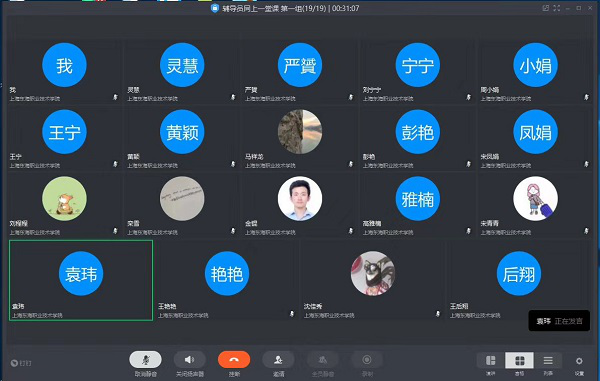The width and height of the screenshot is (600, 381).
Task: Select the 严贇 participant avatar
Action: click(300, 65)
